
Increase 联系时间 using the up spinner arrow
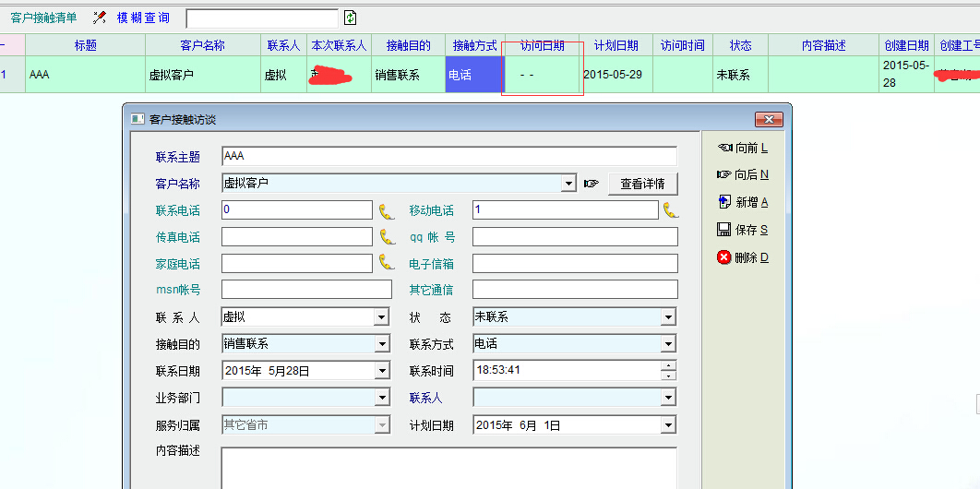[x=669, y=365]
